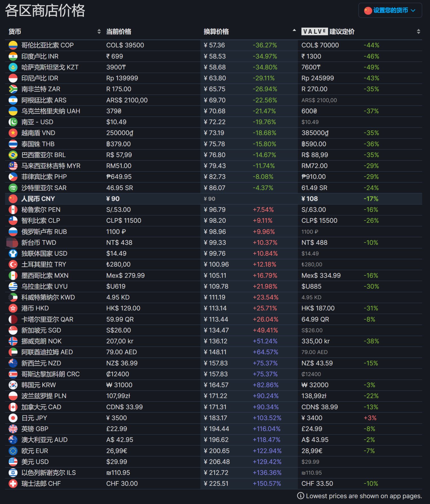Click the +150.57% difference value

(267, 484)
